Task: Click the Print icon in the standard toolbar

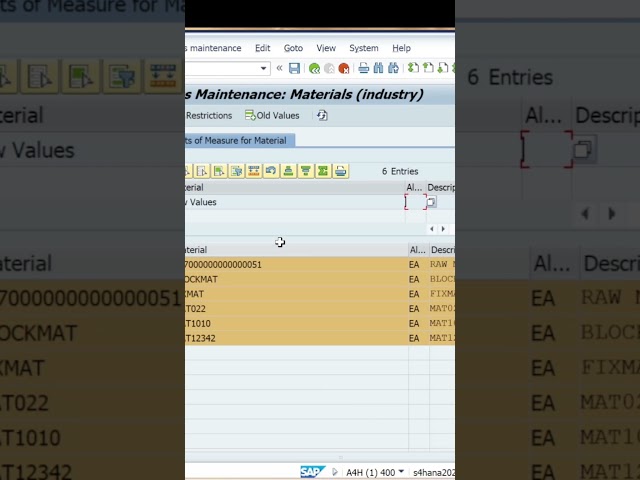Action: pyautogui.click(x=363, y=68)
